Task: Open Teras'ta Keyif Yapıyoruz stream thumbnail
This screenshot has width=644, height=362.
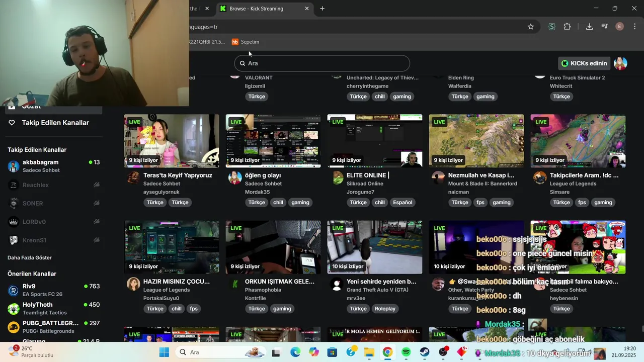Action: click(172, 141)
